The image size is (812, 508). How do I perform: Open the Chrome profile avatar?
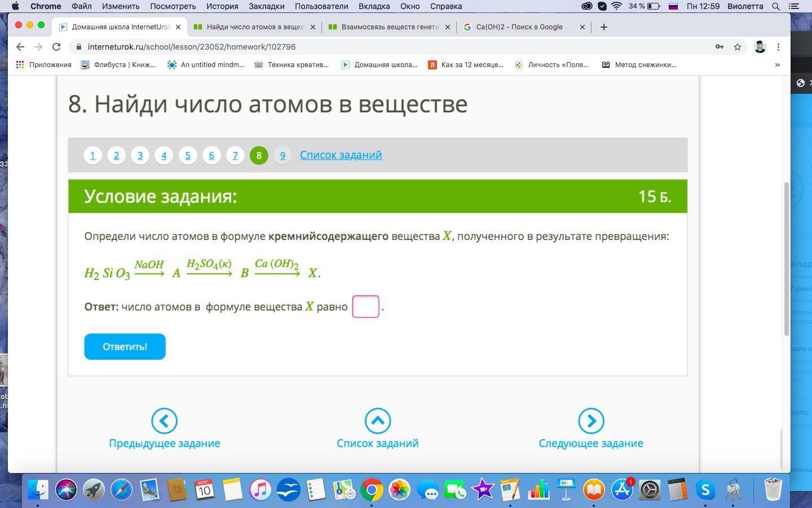(760, 47)
